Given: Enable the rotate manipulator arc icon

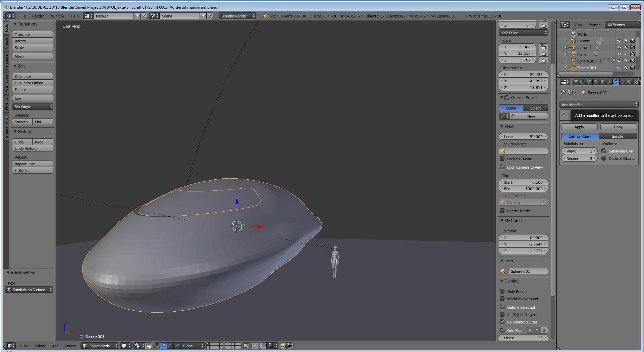Looking at the screenshot, I should 170,346.
